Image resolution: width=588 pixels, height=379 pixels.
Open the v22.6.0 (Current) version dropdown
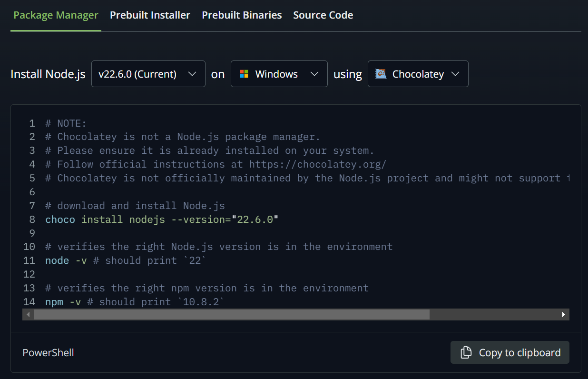click(x=148, y=74)
